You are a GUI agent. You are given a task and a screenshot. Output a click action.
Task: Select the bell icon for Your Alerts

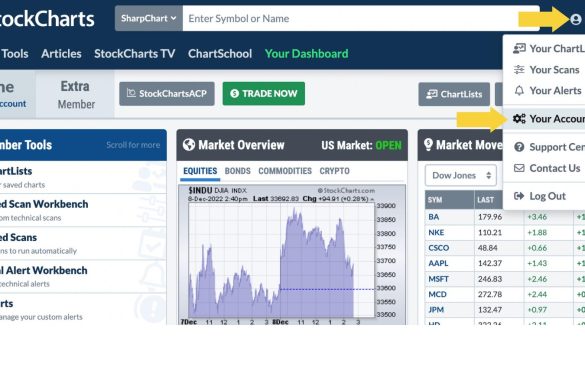519,90
